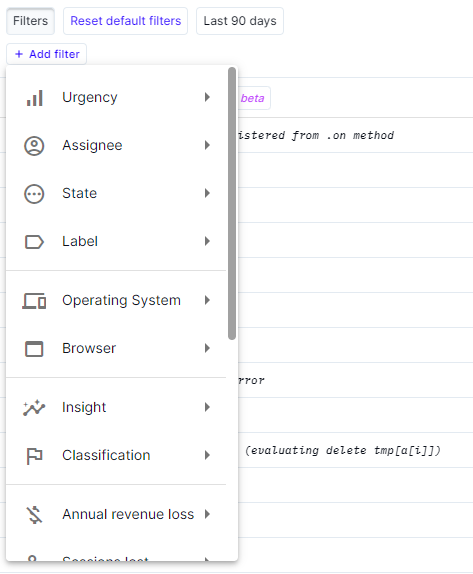Open the Last 90 days range dropdown

click(240, 21)
